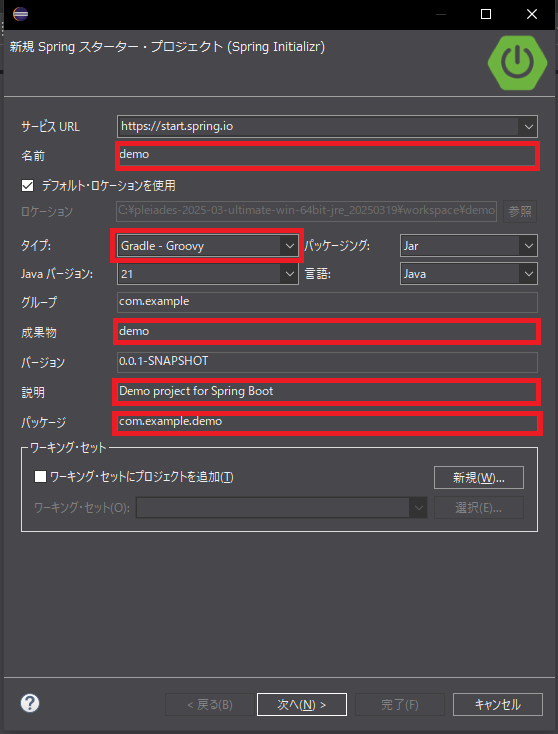Open the language Java dropdown
558x734 pixels.
tap(469, 274)
